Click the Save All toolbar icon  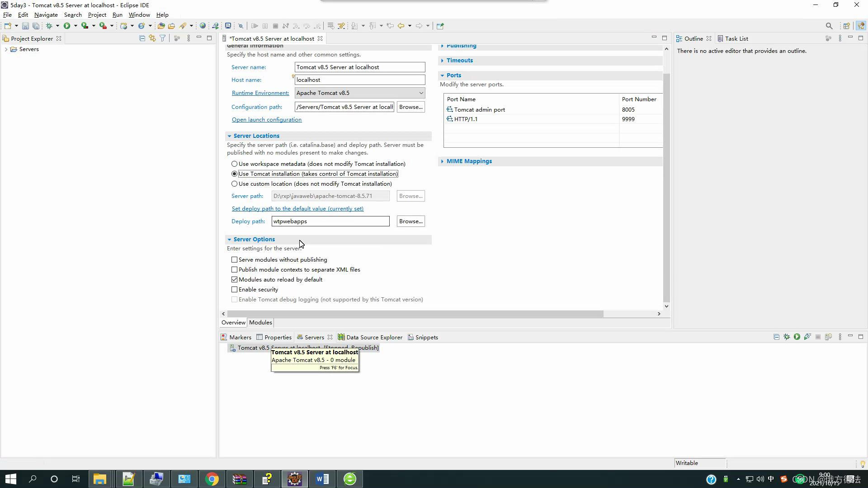(x=36, y=26)
